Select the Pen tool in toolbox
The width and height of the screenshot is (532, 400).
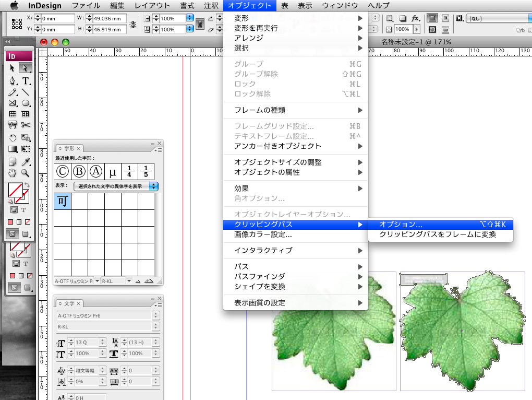[x=13, y=80]
